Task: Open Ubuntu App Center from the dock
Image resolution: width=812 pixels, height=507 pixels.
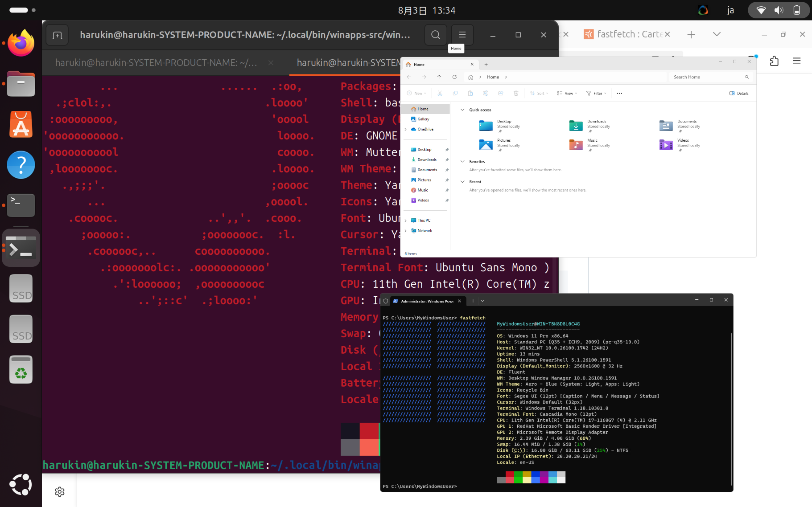Action: click(21, 124)
